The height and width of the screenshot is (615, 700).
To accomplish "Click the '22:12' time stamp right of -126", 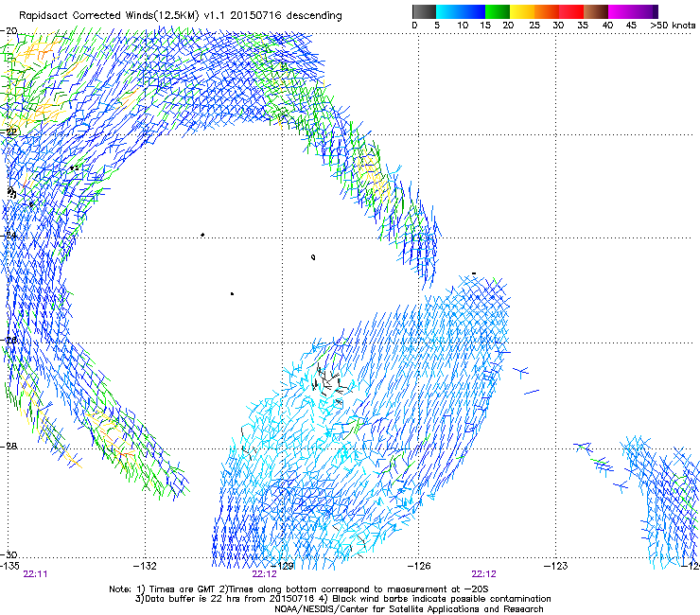I will coord(484,574).
